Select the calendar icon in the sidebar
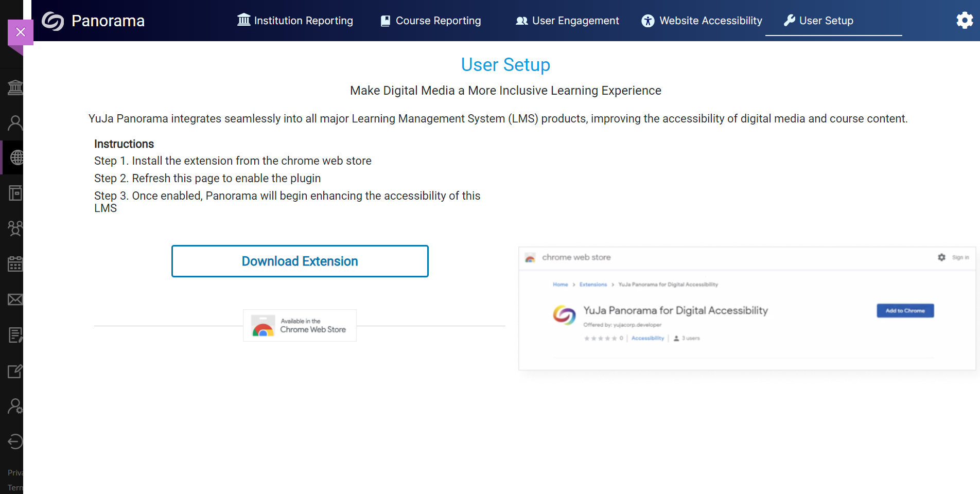 [x=15, y=264]
